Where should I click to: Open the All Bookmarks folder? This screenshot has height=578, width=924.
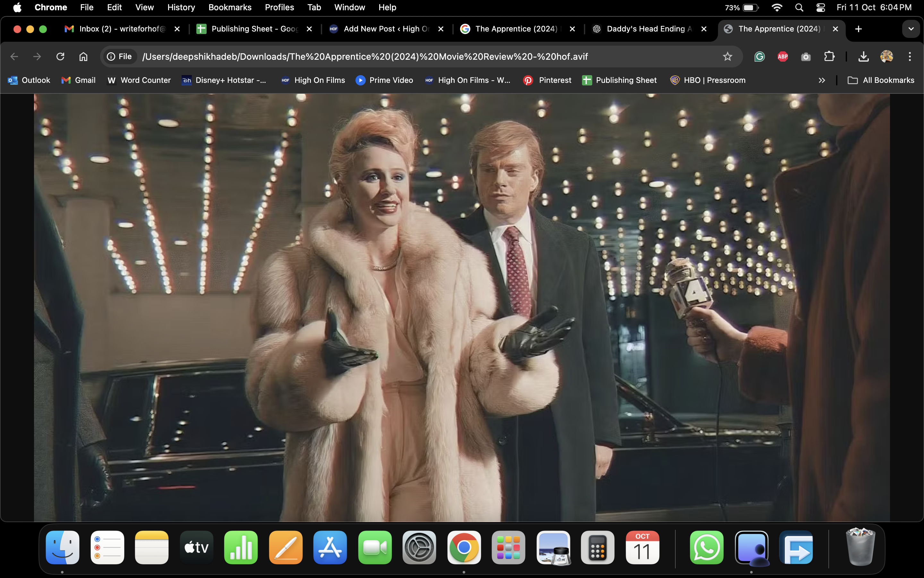point(880,80)
